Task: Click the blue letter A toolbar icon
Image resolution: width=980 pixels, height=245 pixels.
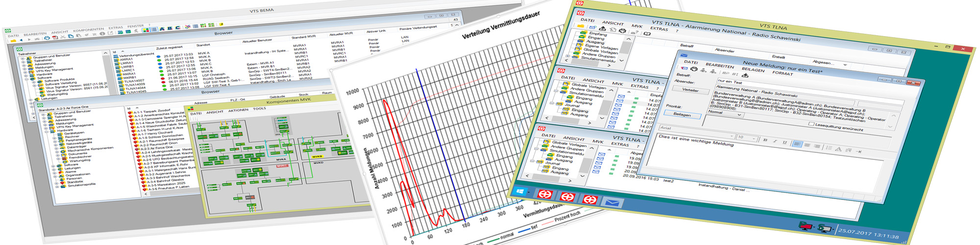Action: (162, 29)
